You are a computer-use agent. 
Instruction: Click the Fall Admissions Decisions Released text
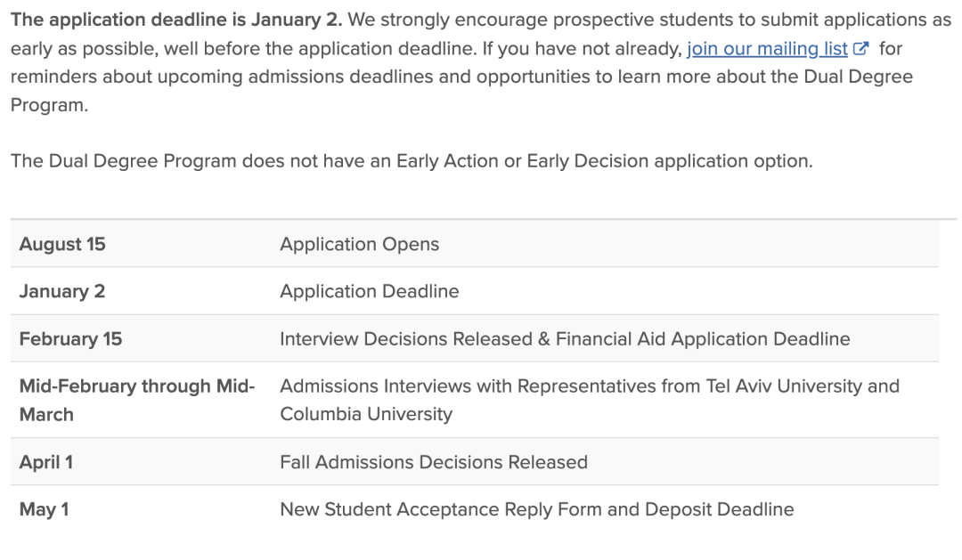point(434,462)
